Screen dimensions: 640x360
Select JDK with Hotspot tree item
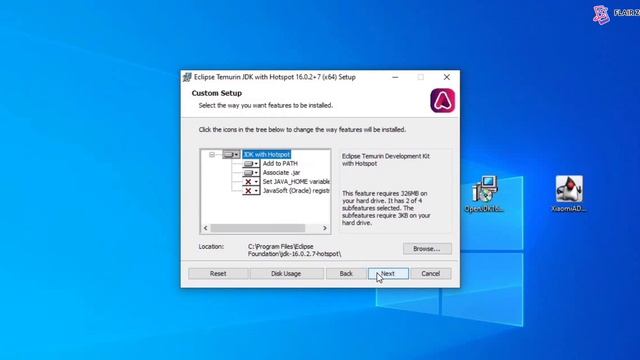pos(267,155)
